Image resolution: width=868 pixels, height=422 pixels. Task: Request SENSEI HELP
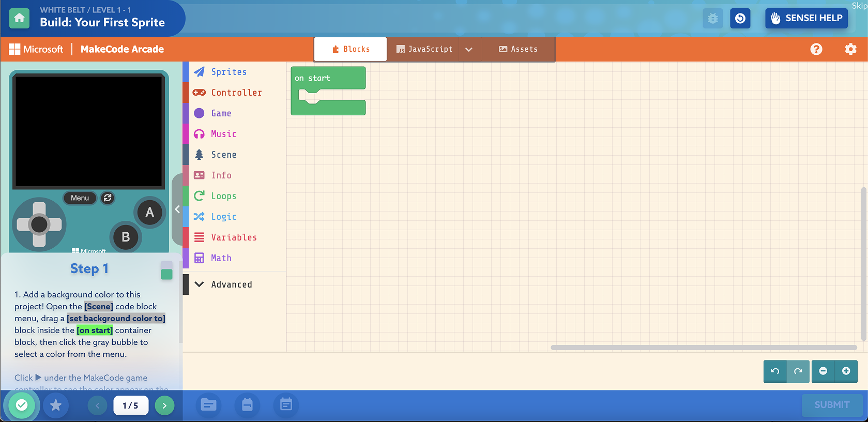(806, 18)
